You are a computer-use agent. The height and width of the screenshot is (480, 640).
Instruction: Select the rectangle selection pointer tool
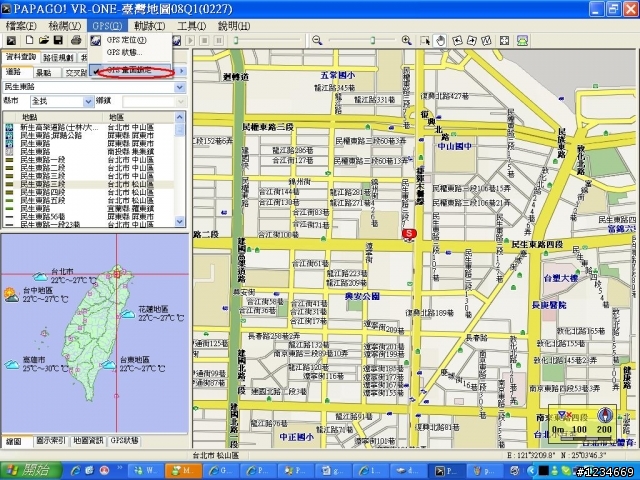tap(425, 40)
